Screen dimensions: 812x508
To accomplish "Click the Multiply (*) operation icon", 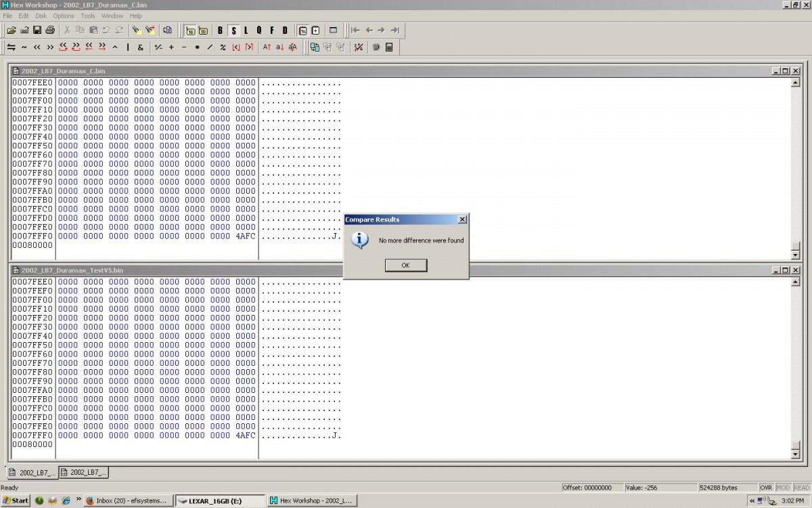I will click(197, 47).
